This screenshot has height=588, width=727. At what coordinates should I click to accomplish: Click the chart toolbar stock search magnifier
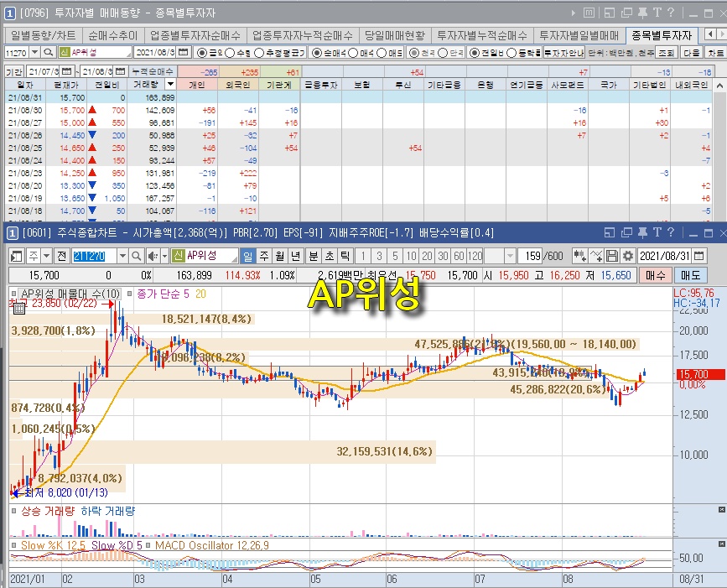[136, 256]
